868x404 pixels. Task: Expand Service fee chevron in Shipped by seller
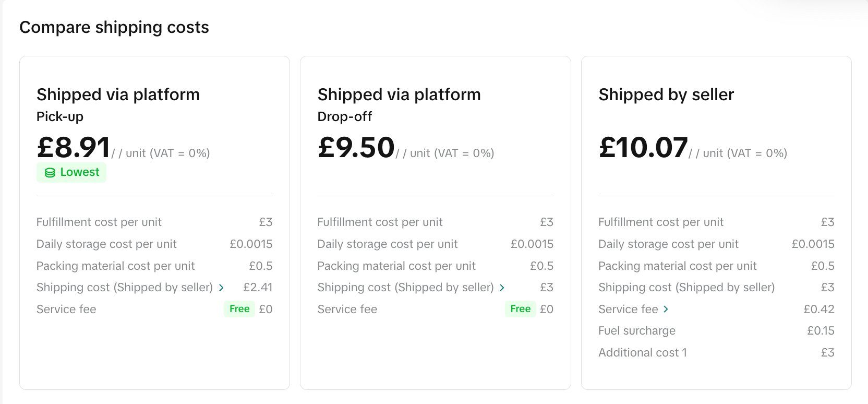click(x=666, y=310)
